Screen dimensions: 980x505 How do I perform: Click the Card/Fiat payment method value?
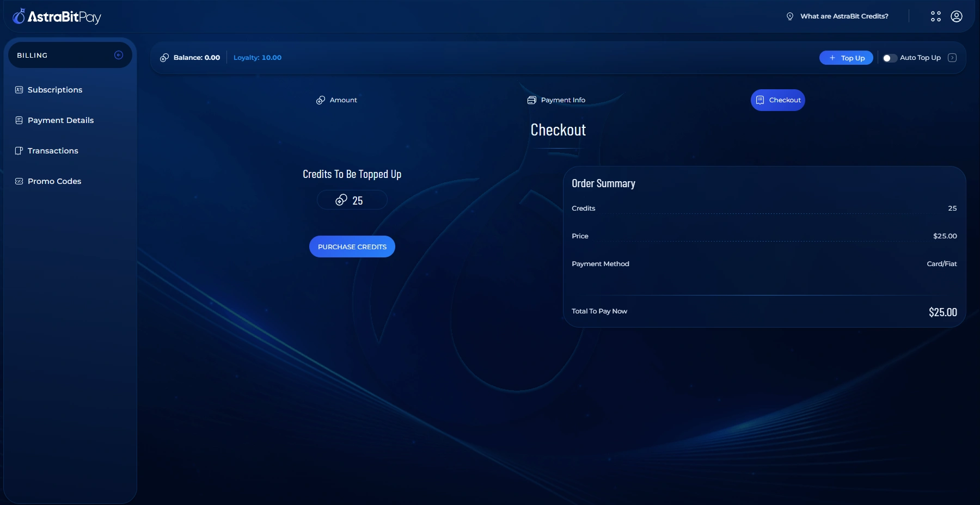click(x=942, y=264)
